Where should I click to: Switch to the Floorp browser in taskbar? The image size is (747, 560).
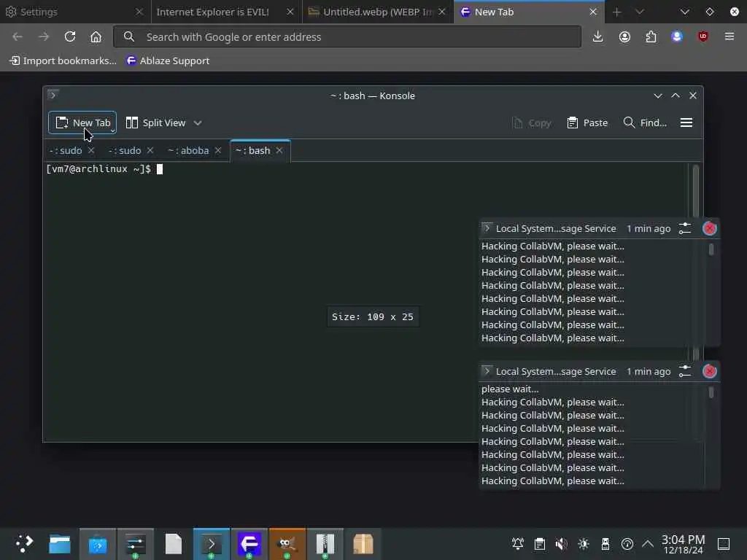click(x=249, y=544)
